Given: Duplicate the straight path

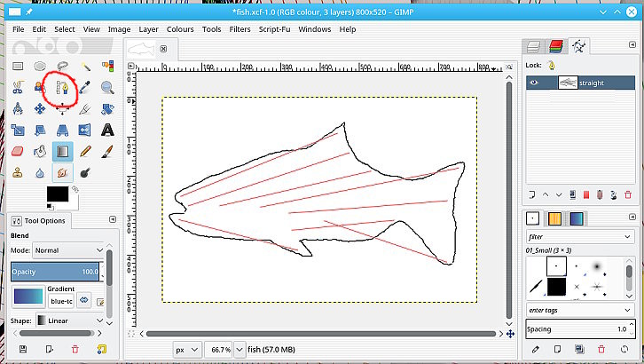Looking at the screenshot, I should click(572, 194).
